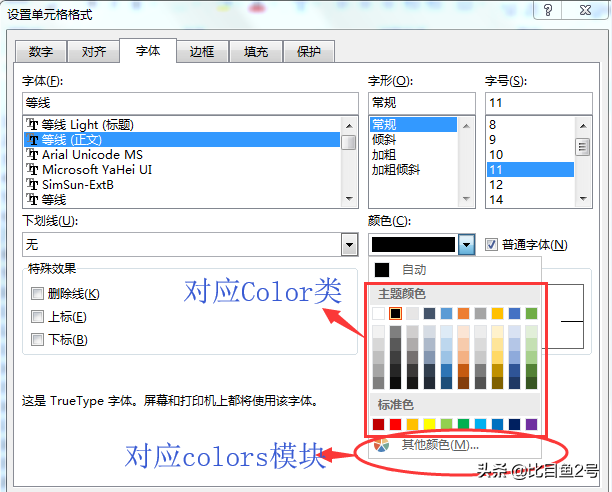This screenshot has width=612, height=492.
Task: Select the 字体 tab
Action: (148, 50)
